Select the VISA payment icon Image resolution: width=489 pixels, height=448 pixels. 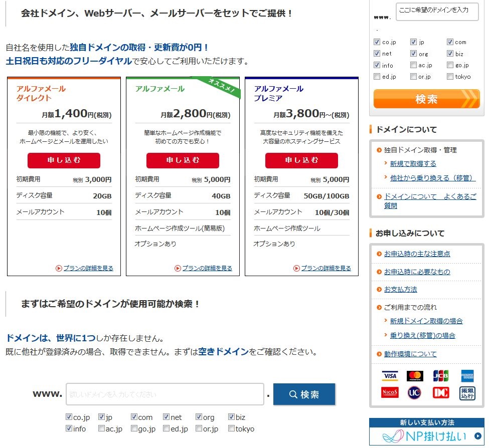tap(390, 375)
